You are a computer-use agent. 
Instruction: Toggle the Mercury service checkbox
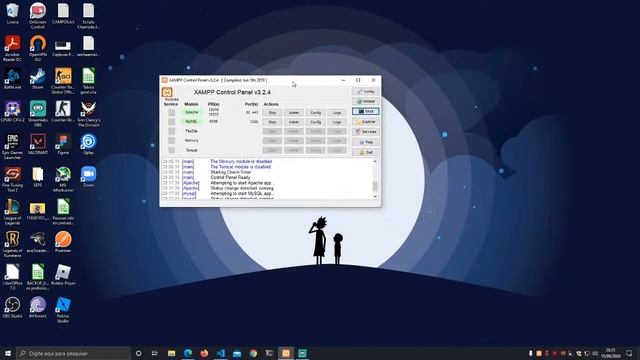(171, 140)
